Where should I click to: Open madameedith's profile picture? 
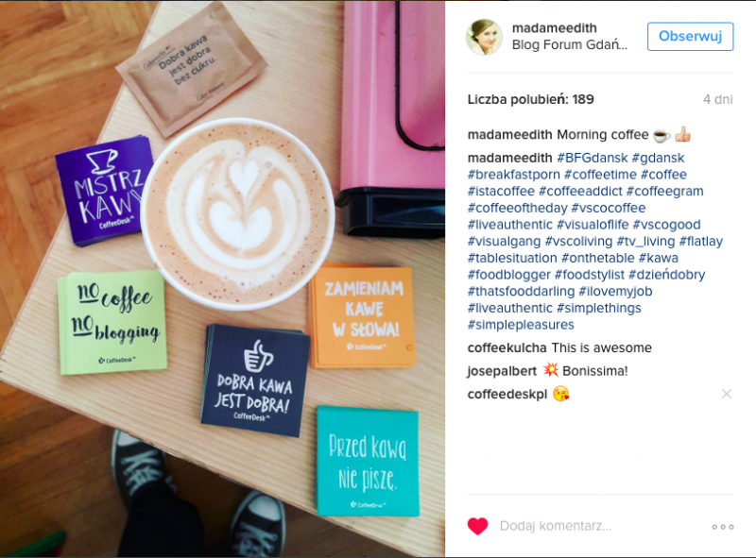point(484,37)
